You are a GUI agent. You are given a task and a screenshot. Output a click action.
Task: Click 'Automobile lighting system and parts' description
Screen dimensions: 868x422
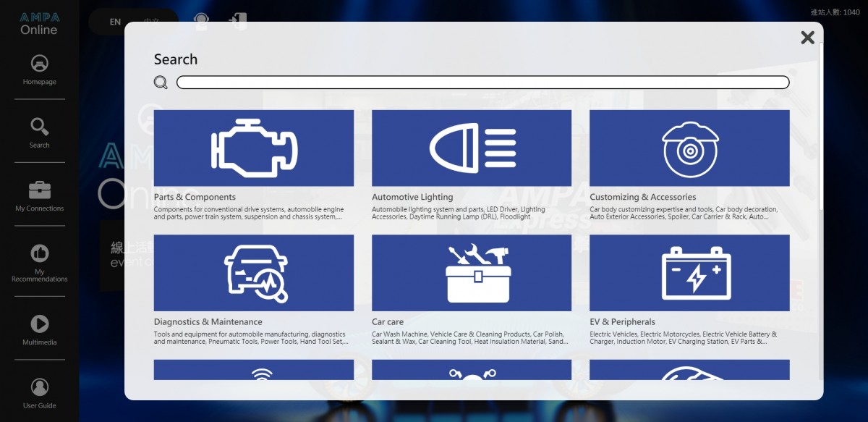[x=459, y=213]
